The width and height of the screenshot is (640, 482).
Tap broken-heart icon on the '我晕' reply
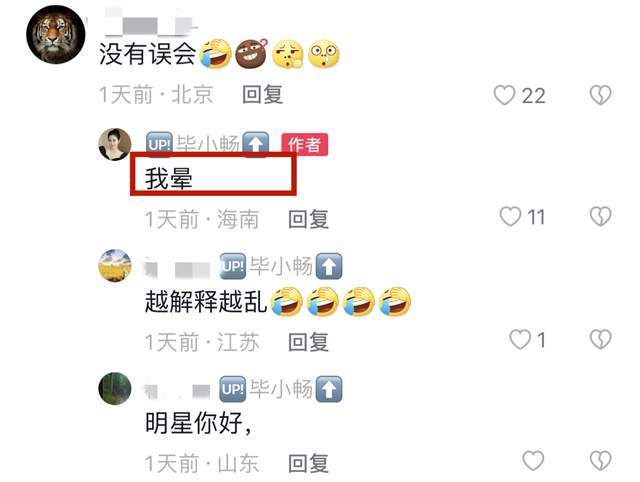coord(600,216)
